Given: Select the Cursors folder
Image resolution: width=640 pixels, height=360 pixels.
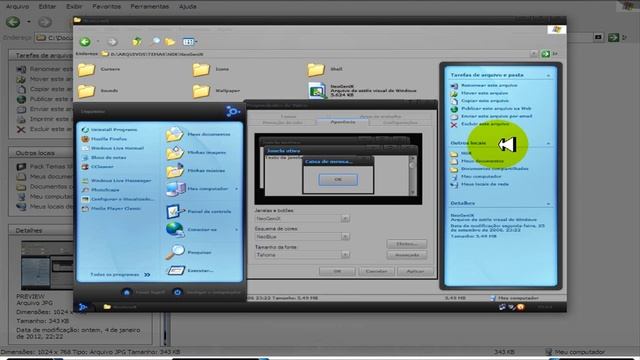Looking at the screenshot, I should pos(99,70).
